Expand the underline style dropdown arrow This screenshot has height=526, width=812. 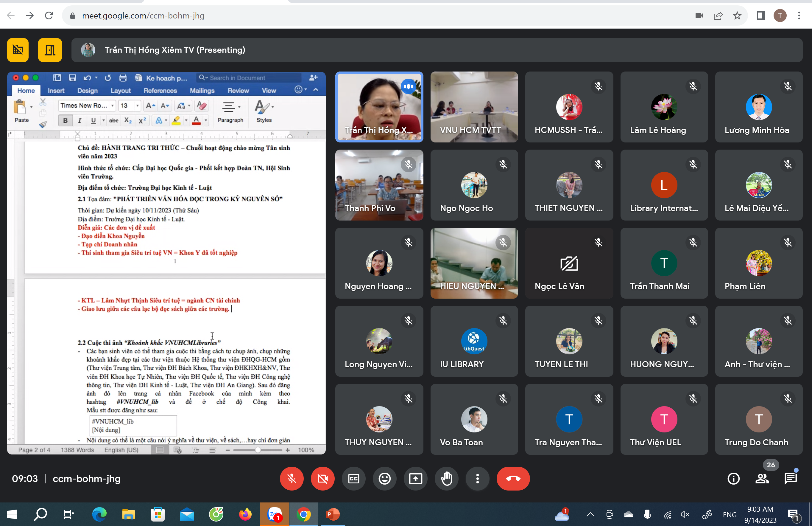[103, 120]
